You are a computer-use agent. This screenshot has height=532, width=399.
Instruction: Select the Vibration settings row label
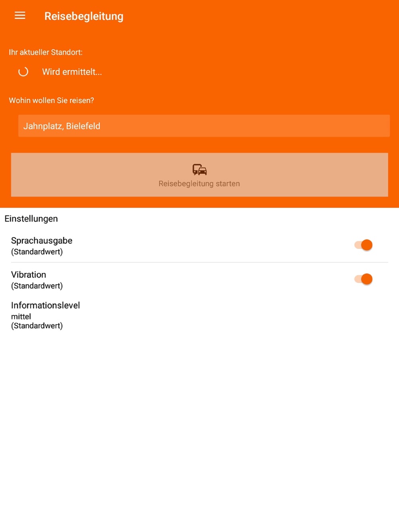[x=29, y=275]
